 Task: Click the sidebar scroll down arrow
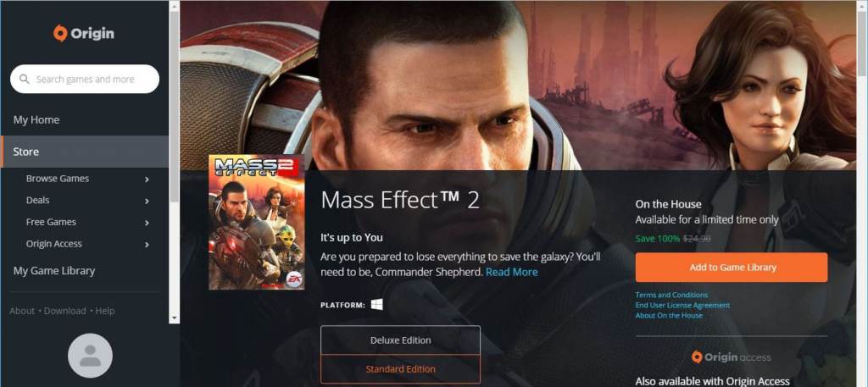tap(175, 318)
